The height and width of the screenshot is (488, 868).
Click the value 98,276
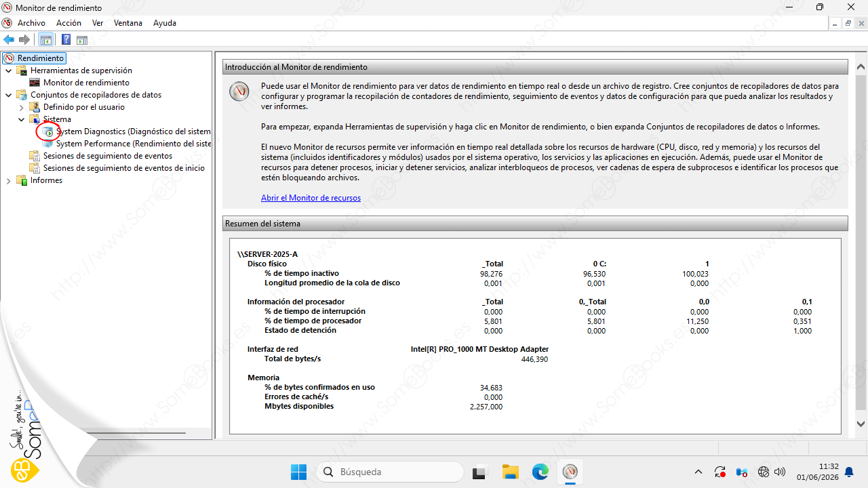(491, 273)
